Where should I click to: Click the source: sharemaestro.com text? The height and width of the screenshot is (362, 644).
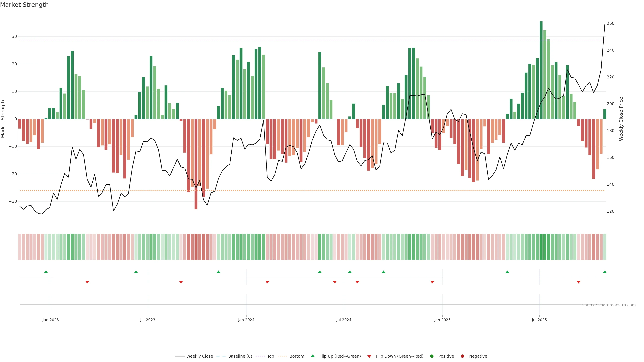pos(609,305)
